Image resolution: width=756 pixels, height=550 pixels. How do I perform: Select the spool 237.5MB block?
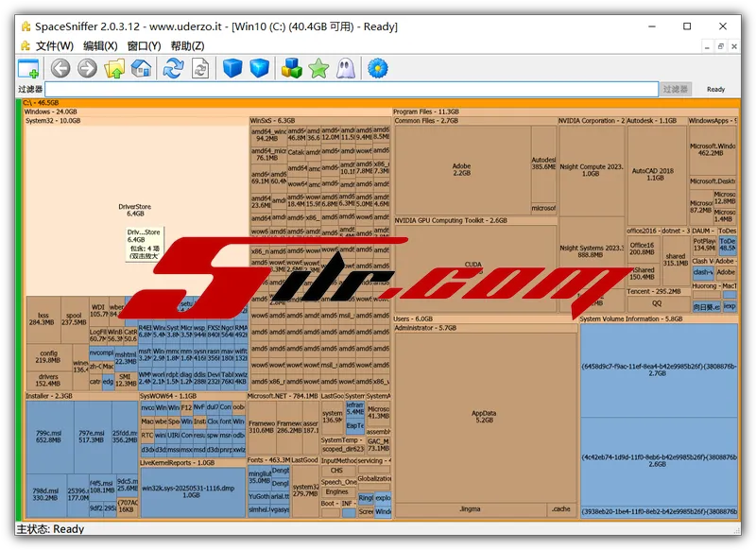(x=74, y=319)
